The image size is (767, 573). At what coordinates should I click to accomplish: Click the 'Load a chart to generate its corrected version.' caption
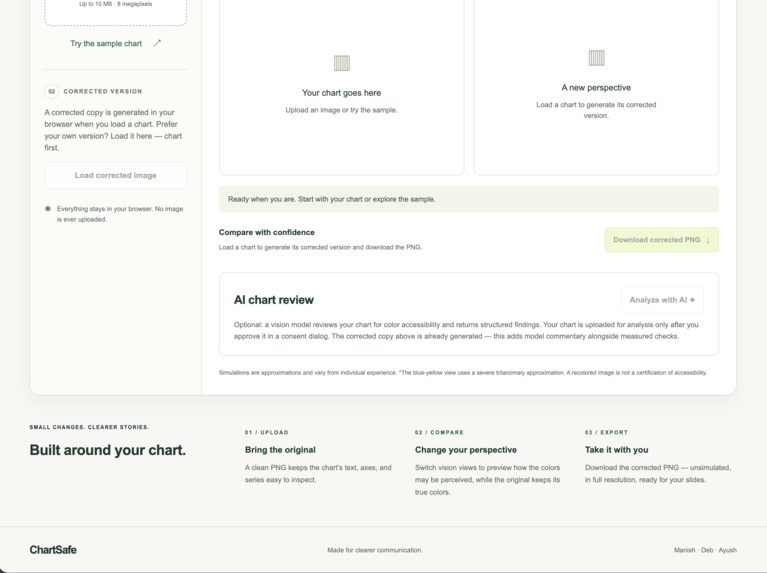click(x=596, y=110)
